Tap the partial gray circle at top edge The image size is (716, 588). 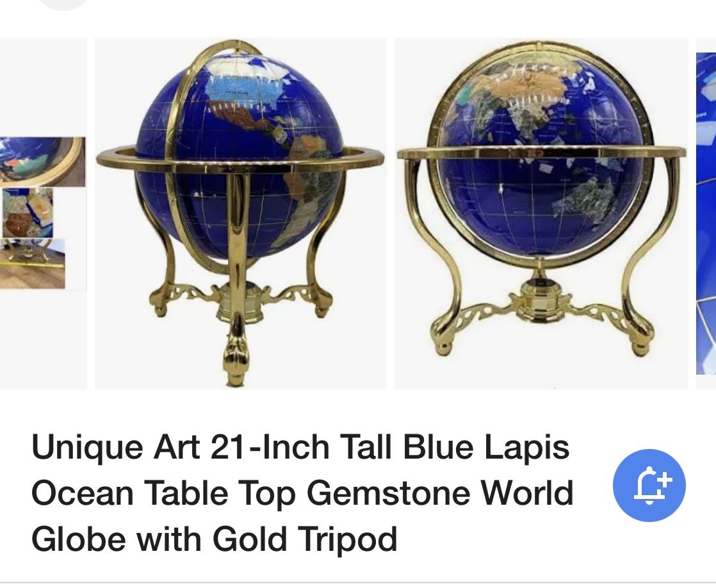pyautogui.click(x=63, y=4)
